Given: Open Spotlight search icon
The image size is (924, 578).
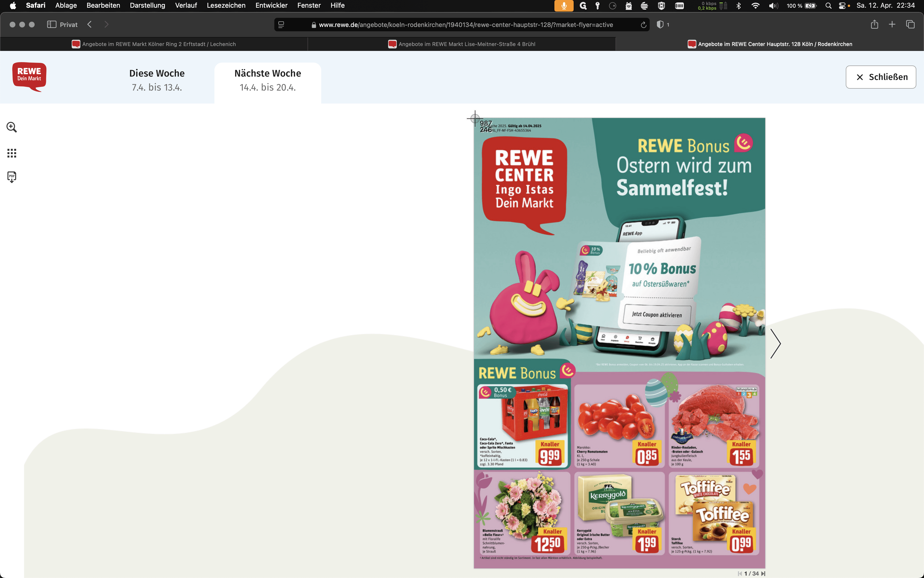Looking at the screenshot, I should tap(828, 5).
